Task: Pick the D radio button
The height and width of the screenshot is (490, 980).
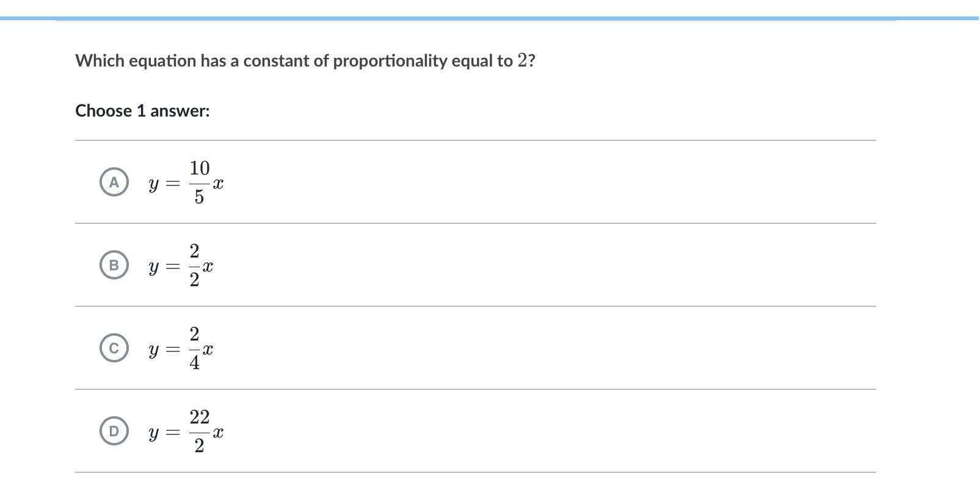Action: tap(114, 431)
